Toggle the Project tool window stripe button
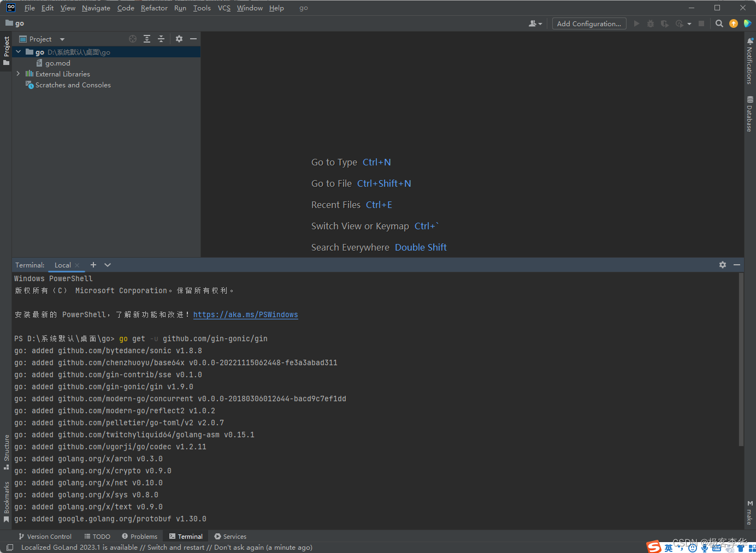This screenshot has height=553, width=756. (6, 50)
